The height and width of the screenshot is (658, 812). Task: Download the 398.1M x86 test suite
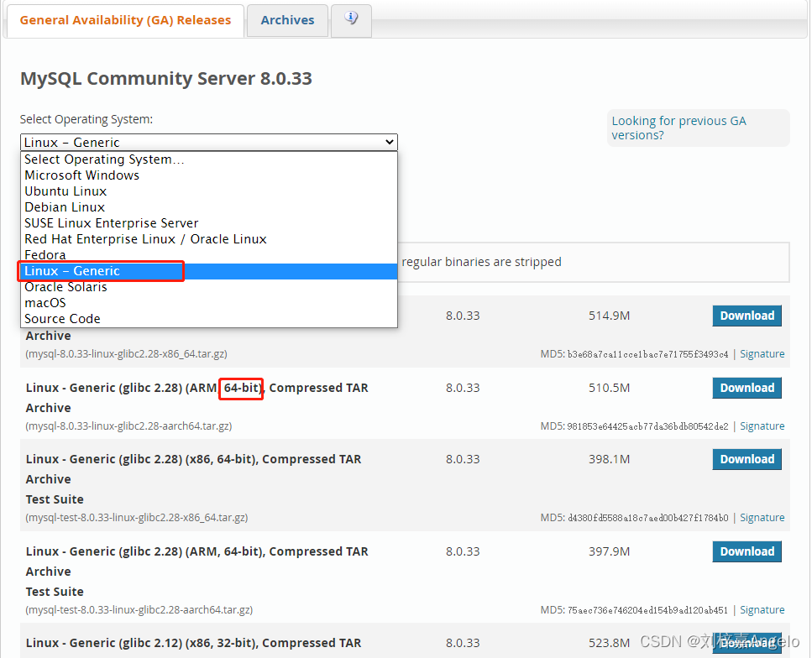click(747, 459)
